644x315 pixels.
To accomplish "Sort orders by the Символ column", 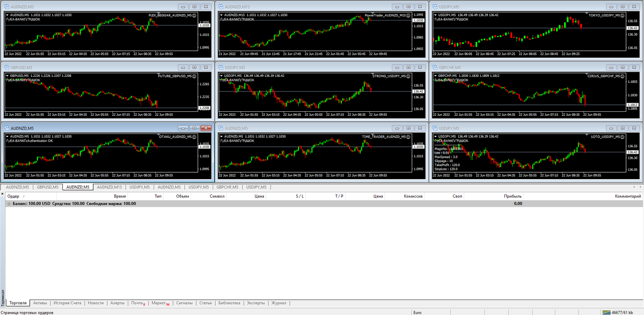I will pos(209,196).
